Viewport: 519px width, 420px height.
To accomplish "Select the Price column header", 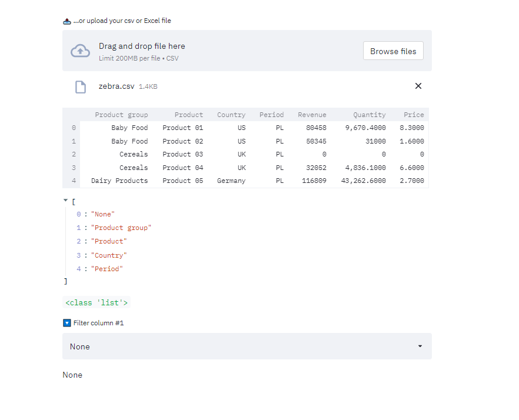I will (414, 115).
